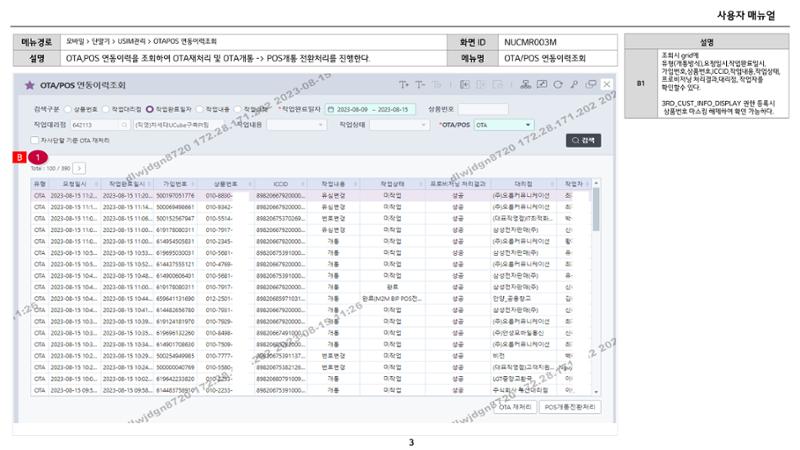Image resolution: width=800 pixels, height=450 pixels.
Task: Click the 상품번호 cell 010-5514-
Action: tap(225, 218)
